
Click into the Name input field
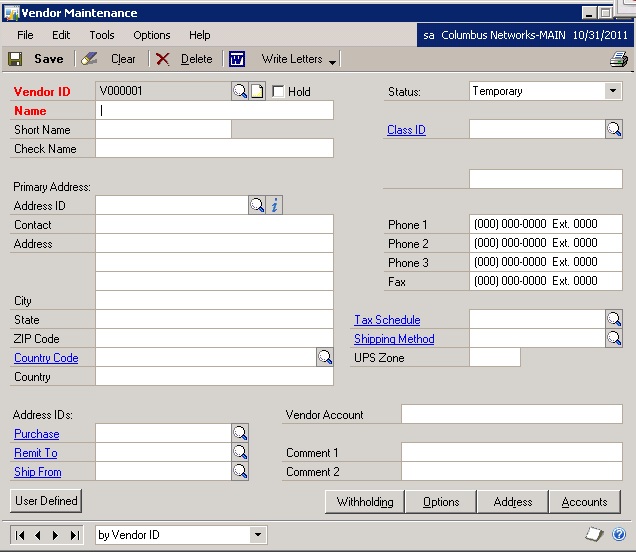215,110
